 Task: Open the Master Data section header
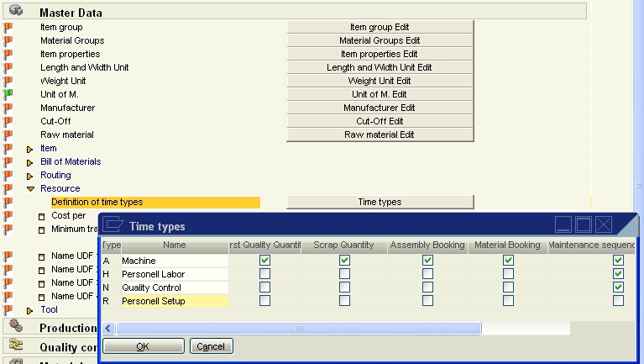71,13
